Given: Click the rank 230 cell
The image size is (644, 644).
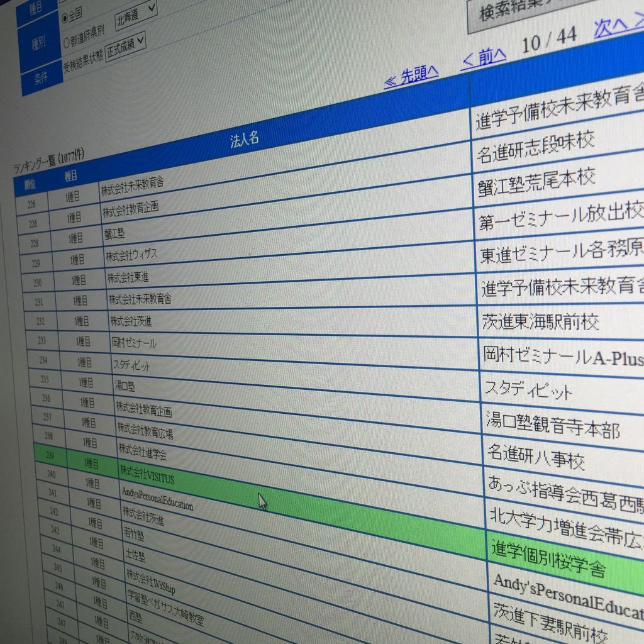Looking at the screenshot, I should click(x=37, y=283).
